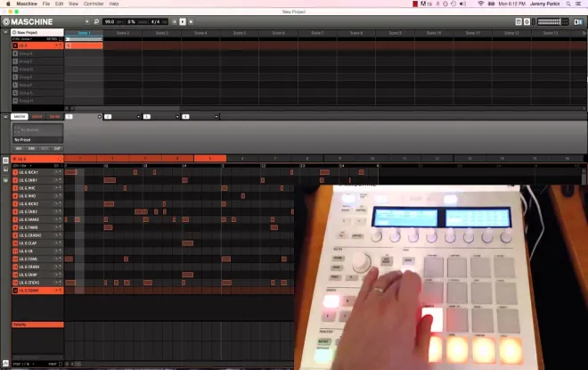The height and width of the screenshot is (370, 588).
Task: Open the Controller menu
Action: click(94, 4)
